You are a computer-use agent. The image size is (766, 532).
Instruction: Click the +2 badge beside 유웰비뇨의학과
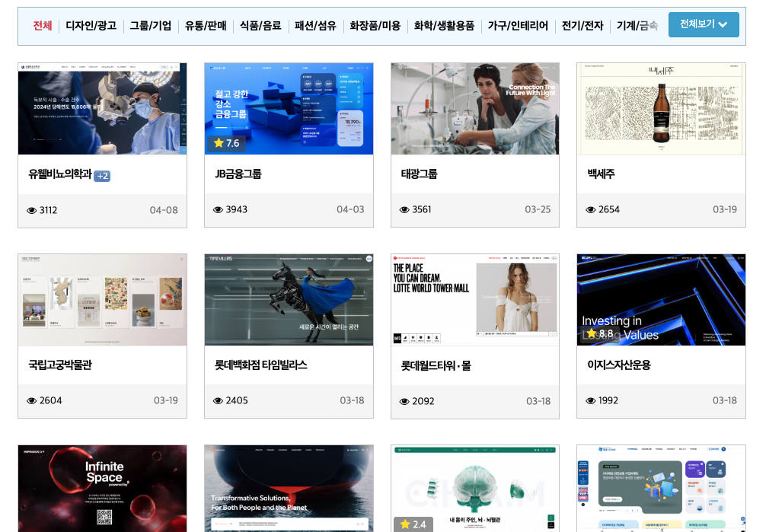(102, 176)
